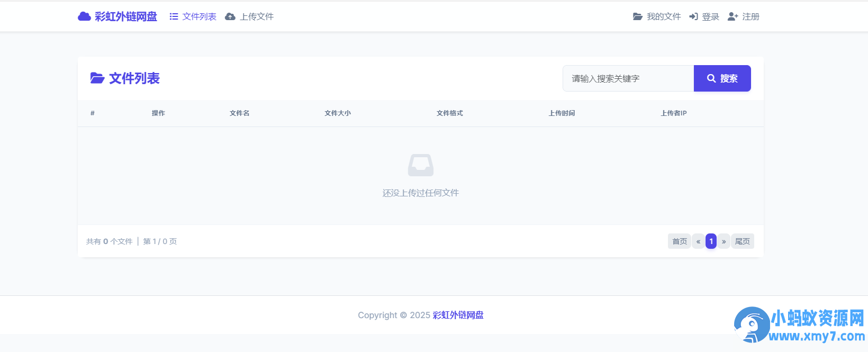The height and width of the screenshot is (352, 868).
Task: Click the folder icon beside the 文件列表 heading
Action: (97, 78)
